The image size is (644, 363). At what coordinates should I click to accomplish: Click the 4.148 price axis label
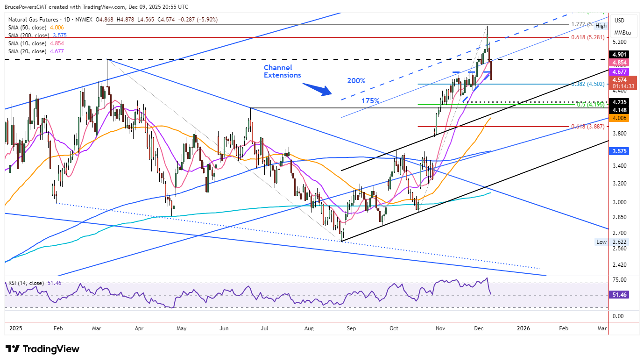point(620,110)
